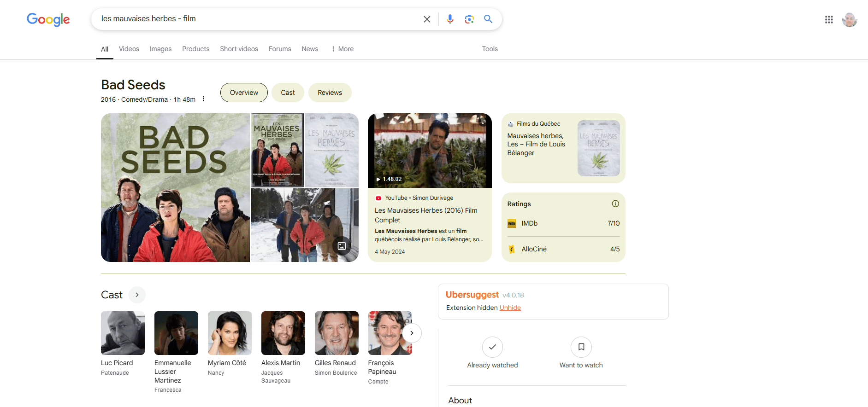Mark the film as Already watched
Viewport: 868px width, 407px height.
point(492,347)
